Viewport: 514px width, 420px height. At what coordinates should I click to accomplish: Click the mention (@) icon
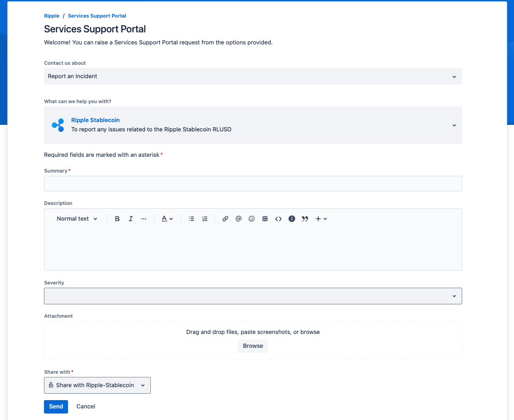tap(239, 219)
